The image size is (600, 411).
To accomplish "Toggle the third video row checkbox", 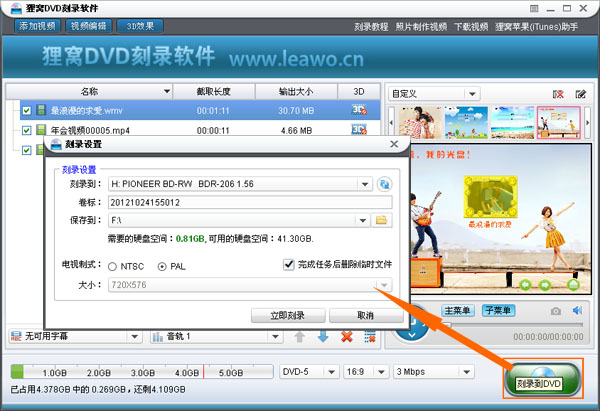I will point(26,150).
